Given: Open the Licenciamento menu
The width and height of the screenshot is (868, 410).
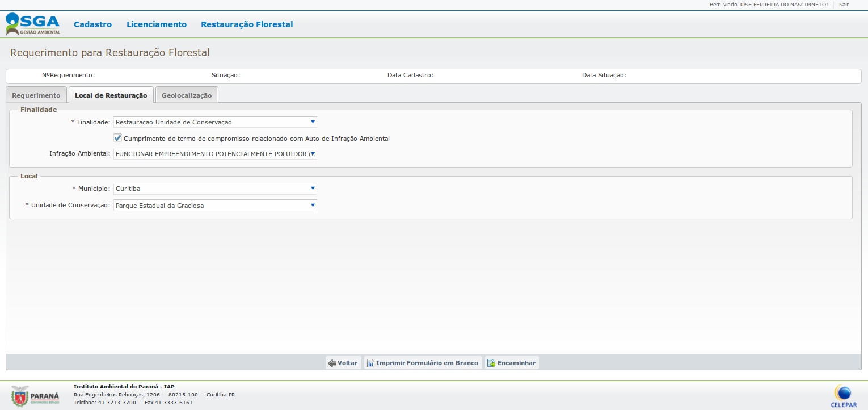Looking at the screenshot, I should [x=157, y=24].
